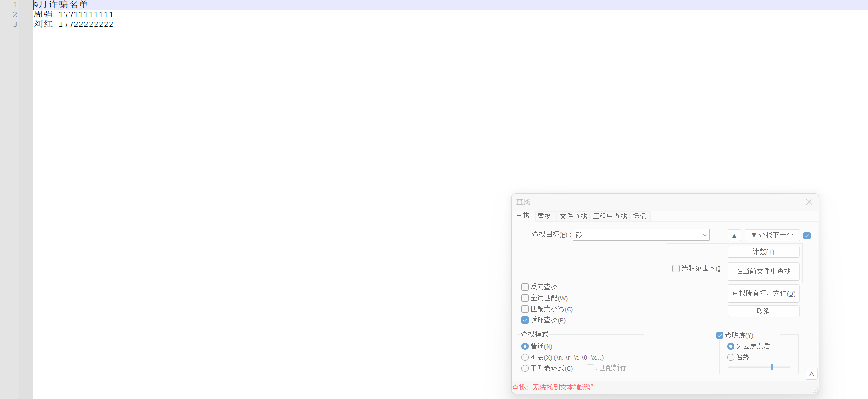Switch to the 替换 tab
Image resolution: width=868 pixels, height=399 pixels.
544,216
